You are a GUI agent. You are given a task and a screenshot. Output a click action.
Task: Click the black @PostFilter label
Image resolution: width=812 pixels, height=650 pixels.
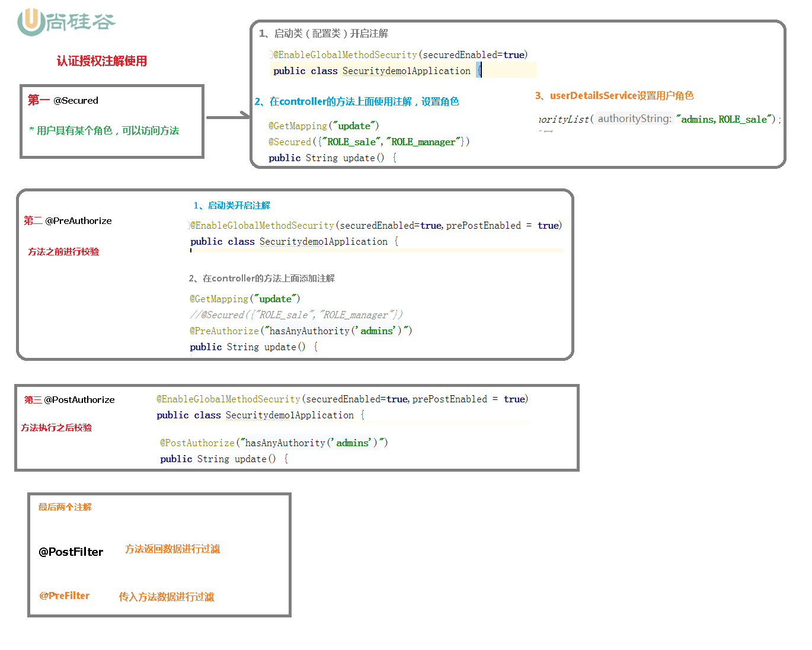coord(71,552)
